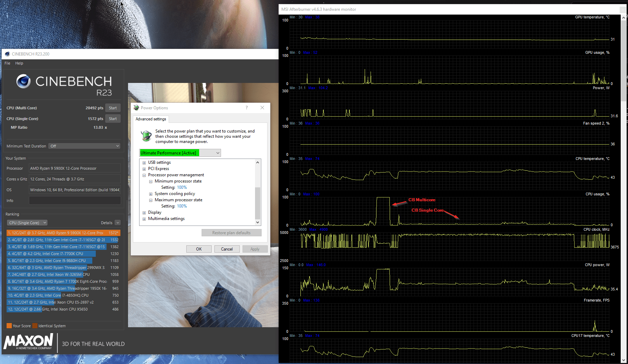
Task: Click the GPU usage graph label
Action: [x=597, y=52]
